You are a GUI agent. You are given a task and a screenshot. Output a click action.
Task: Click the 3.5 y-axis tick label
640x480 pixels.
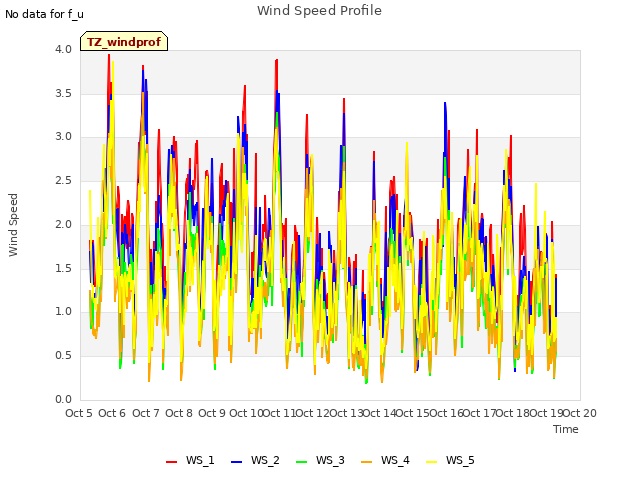pyautogui.click(x=63, y=93)
